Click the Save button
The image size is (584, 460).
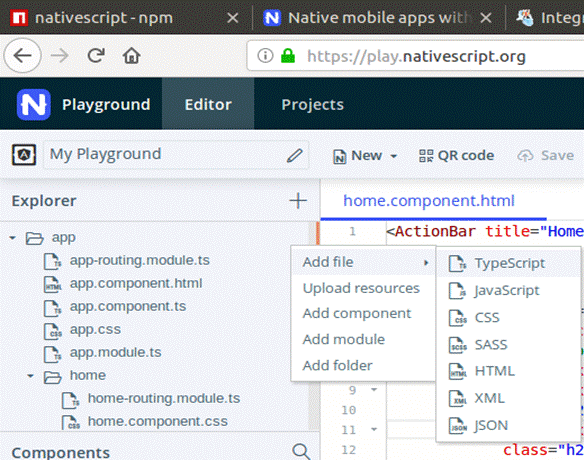click(546, 156)
